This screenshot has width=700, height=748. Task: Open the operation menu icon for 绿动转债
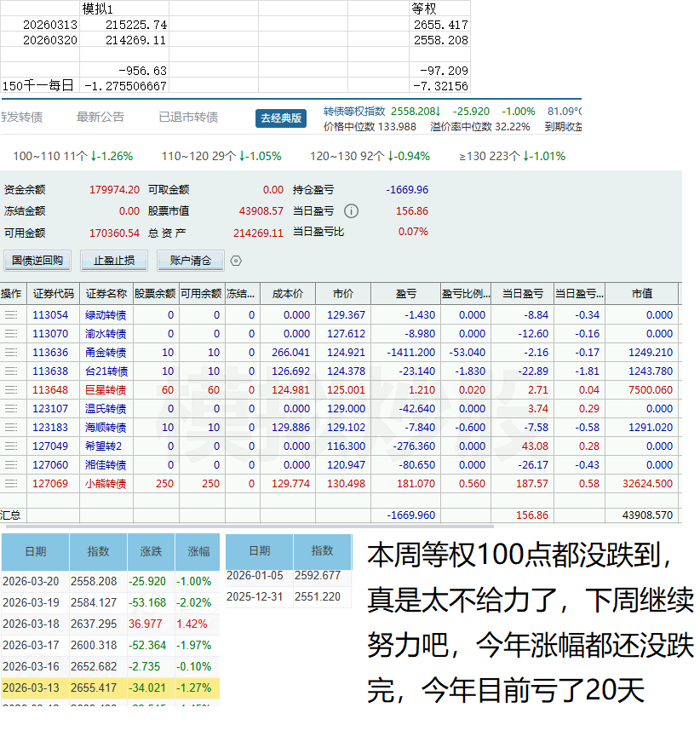(x=11, y=315)
